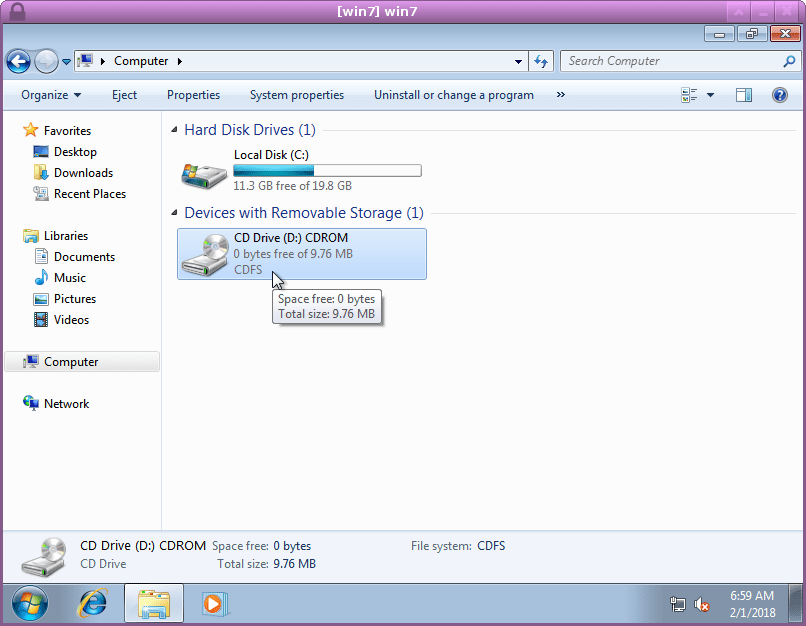806x626 pixels.
Task: Launch Windows Media Player from the taskbar
Action: coord(213,604)
